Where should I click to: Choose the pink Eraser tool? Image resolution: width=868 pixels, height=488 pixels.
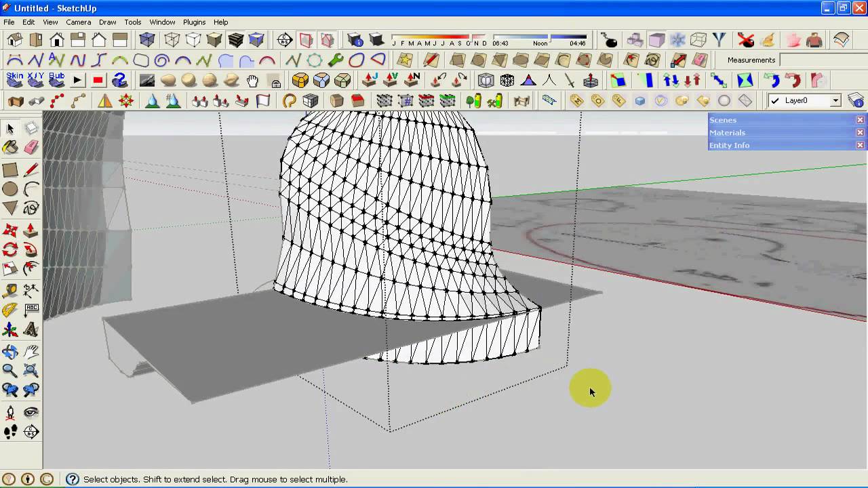[31, 147]
